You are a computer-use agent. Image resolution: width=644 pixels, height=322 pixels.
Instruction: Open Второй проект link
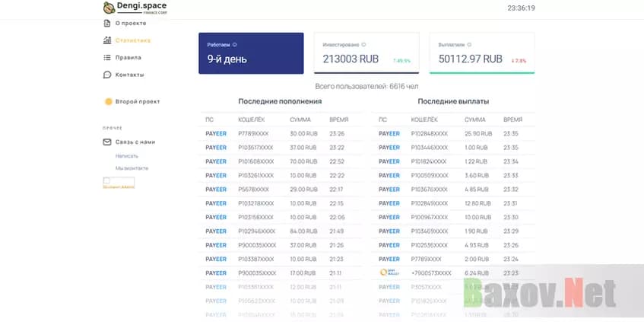tap(138, 101)
